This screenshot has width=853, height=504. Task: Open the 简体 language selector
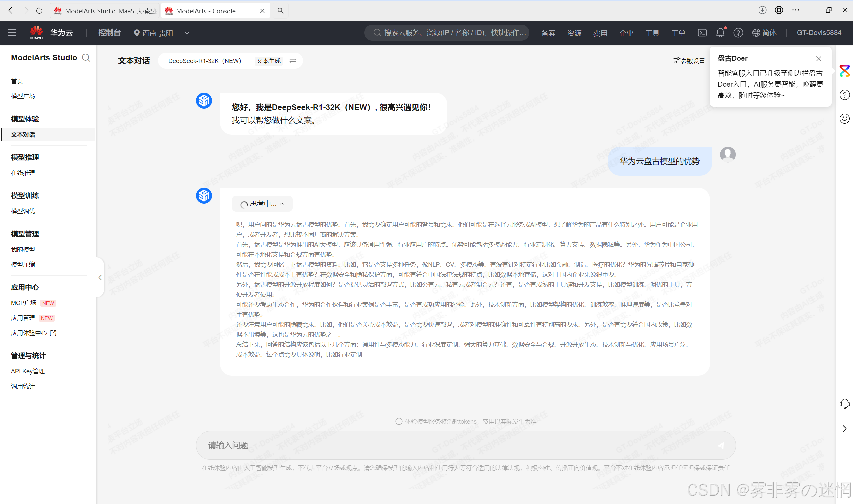(764, 33)
